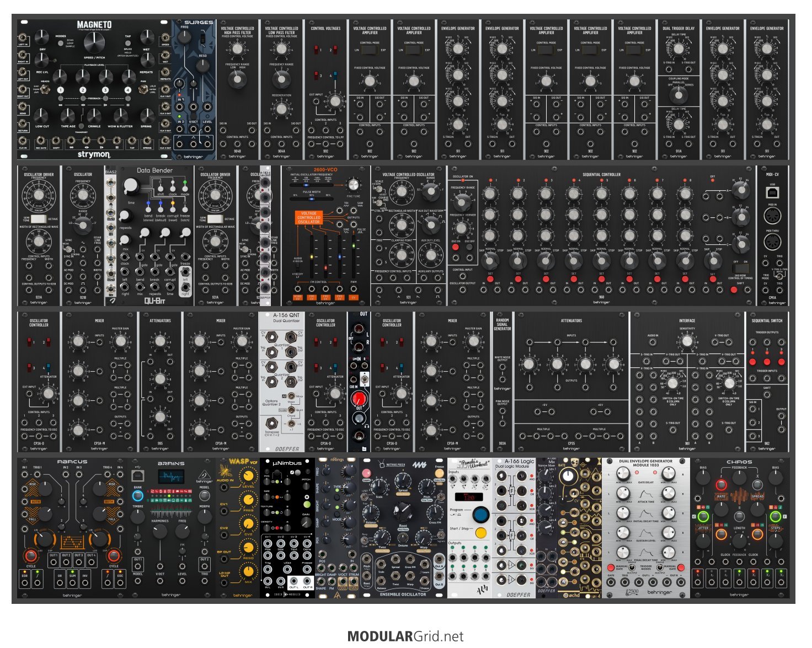Toggle the PAN switch on Magneto

[145, 89]
